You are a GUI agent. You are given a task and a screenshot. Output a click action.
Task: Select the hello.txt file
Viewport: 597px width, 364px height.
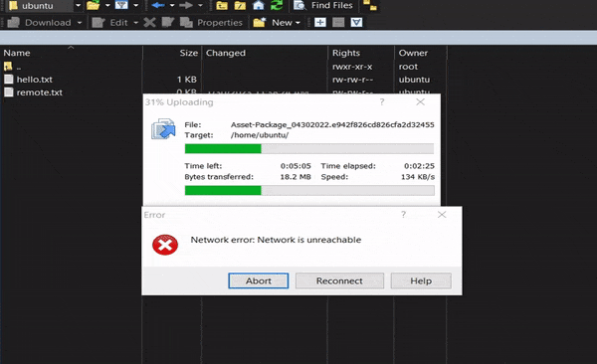[x=34, y=80]
